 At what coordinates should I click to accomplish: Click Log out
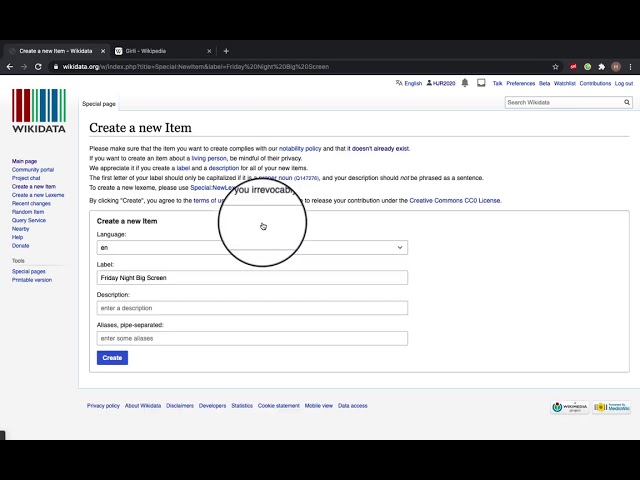pyautogui.click(x=624, y=83)
